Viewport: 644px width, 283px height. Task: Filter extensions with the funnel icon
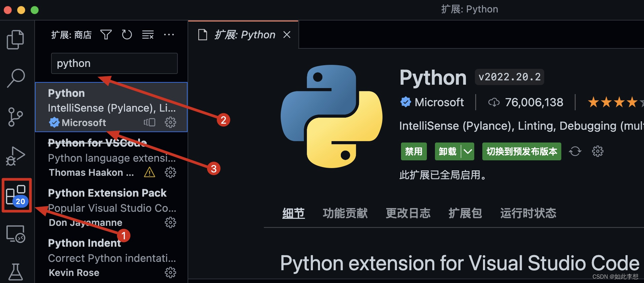click(x=106, y=35)
